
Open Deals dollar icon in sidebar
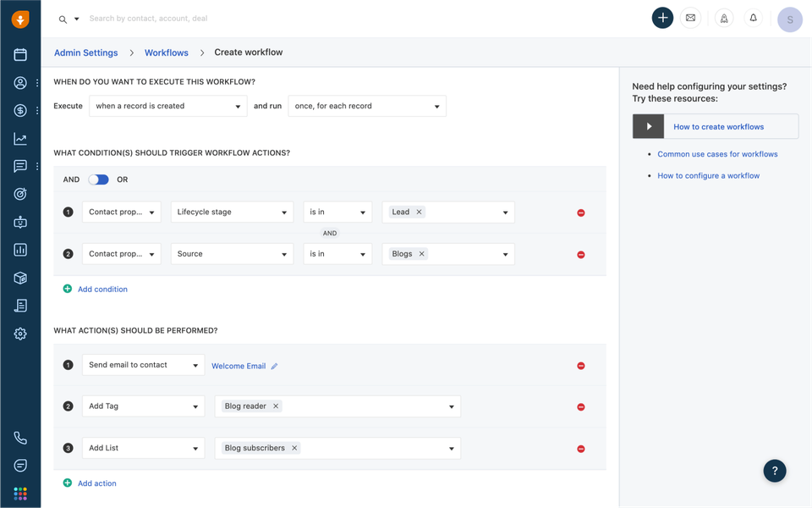pos(20,111)
